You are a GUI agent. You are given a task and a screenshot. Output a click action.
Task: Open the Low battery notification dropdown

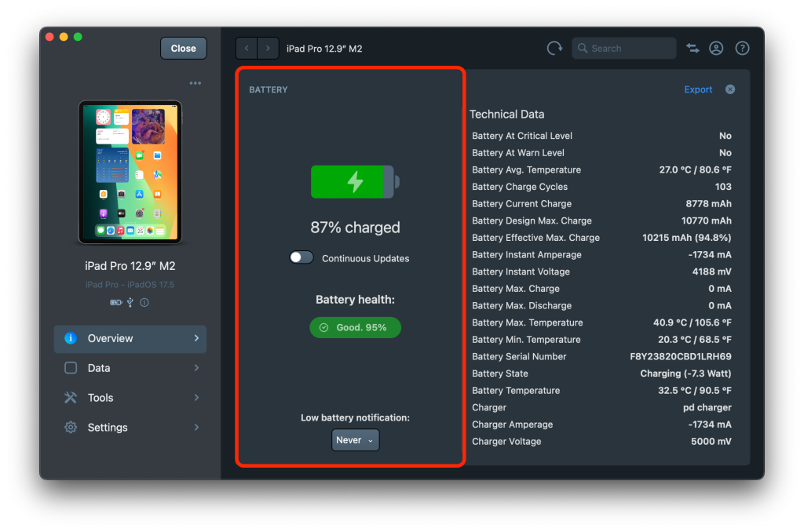click(356, 440)
